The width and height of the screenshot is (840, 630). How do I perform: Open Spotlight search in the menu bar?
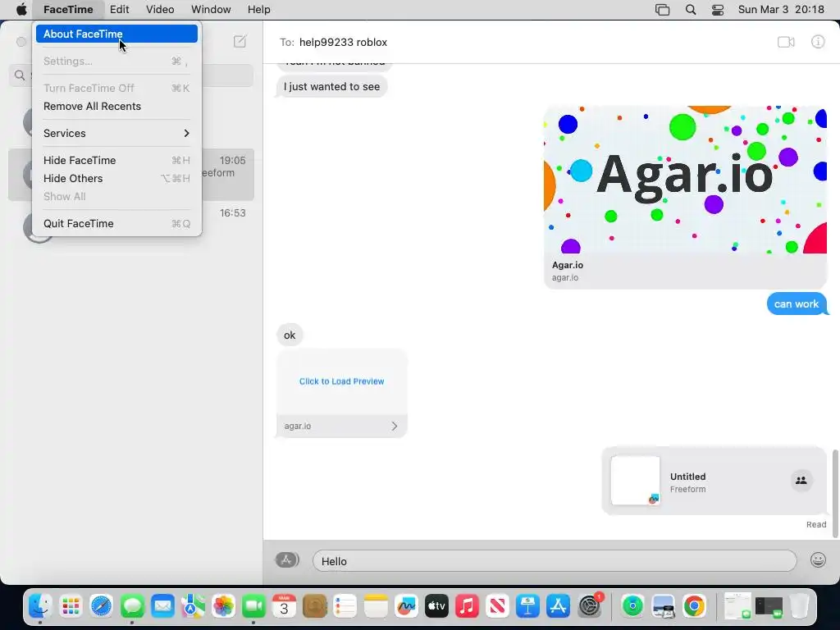coord(691,10)
